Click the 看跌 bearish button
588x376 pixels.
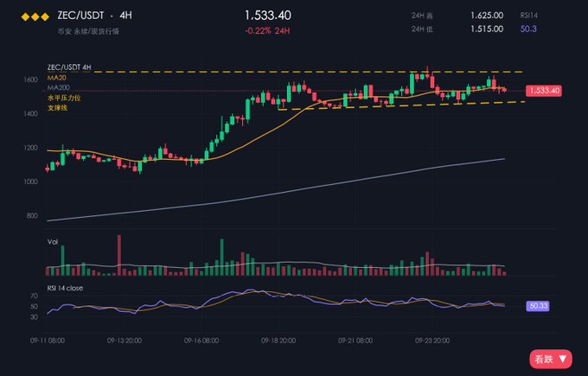click(551, 359)
